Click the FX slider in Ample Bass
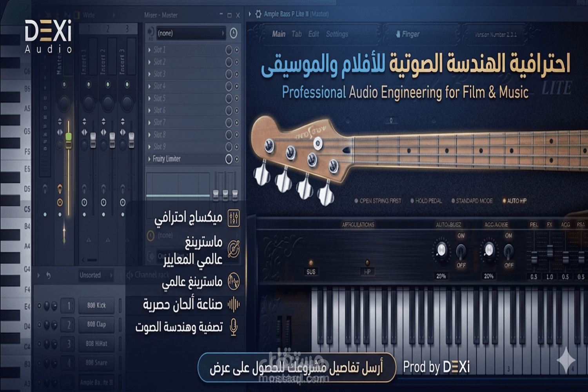This screenshot has width=588, height=392. [x=550, y=251]
